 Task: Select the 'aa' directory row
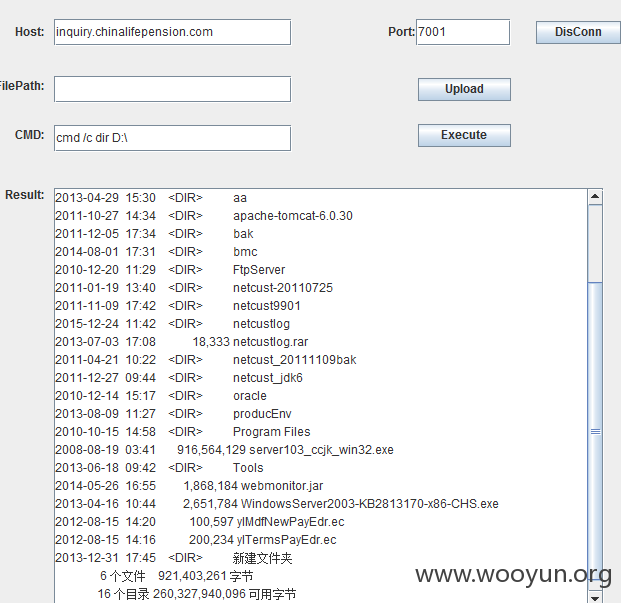(151, 198)
